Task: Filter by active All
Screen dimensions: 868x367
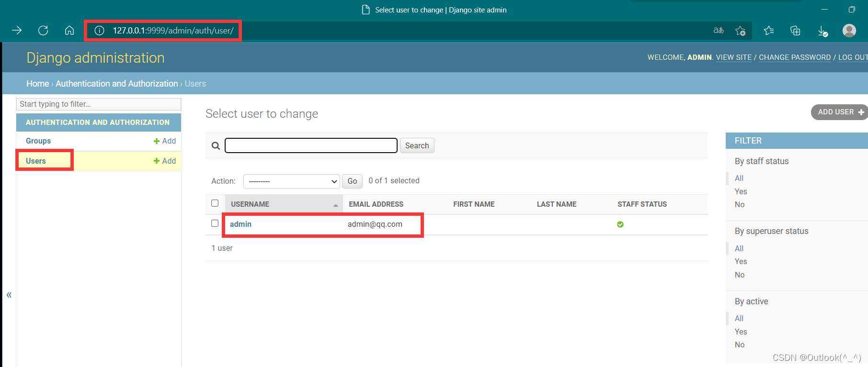Action: (739, 319)
